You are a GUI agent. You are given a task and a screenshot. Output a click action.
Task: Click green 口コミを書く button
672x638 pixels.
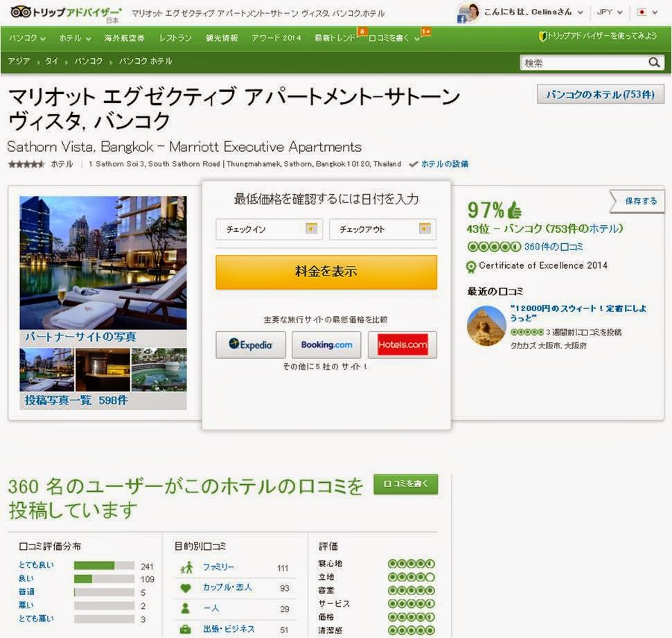click(406, 484)
